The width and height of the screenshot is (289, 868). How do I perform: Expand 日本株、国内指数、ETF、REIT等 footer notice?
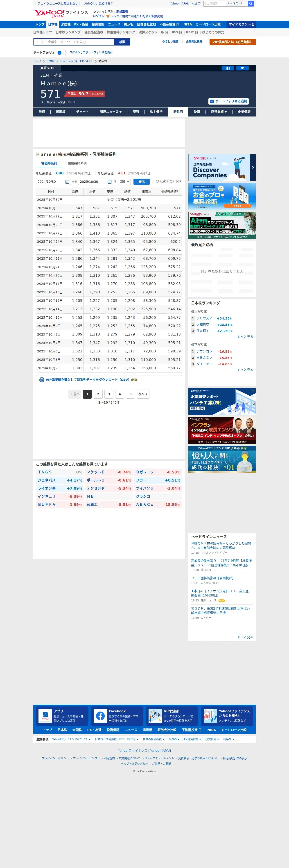click(116, 739)
